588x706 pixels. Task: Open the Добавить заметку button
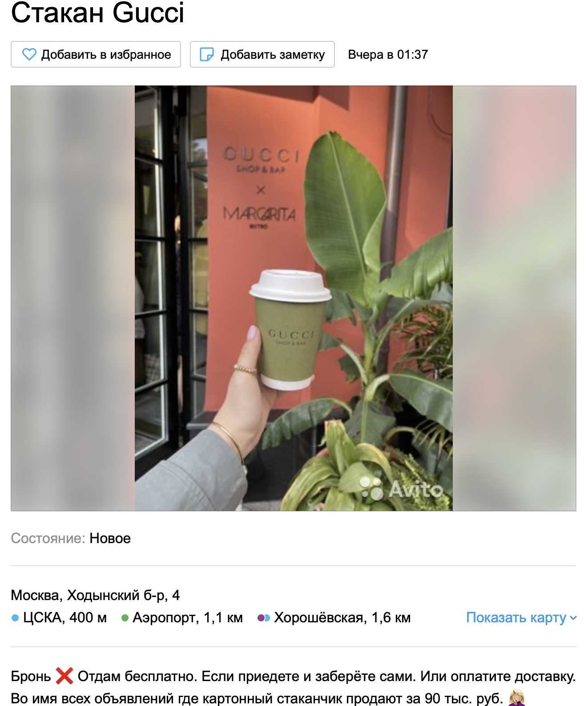tap(262, 54)
